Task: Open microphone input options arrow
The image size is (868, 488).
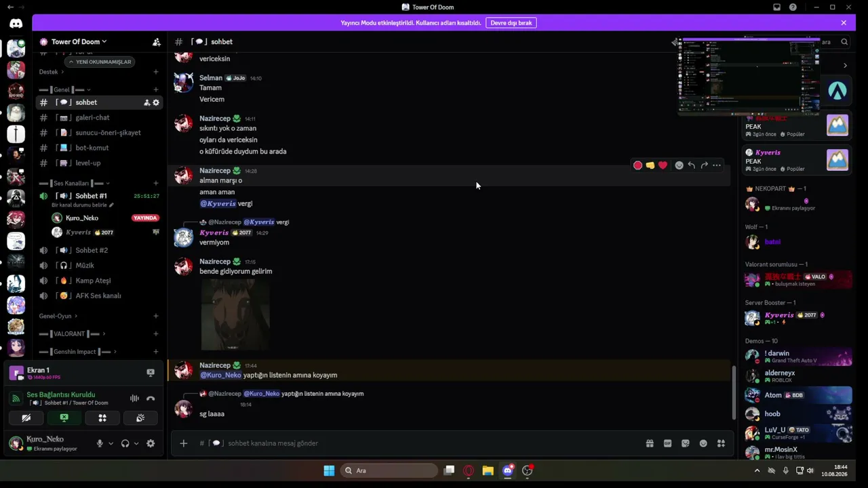Action: pos(111,443)
